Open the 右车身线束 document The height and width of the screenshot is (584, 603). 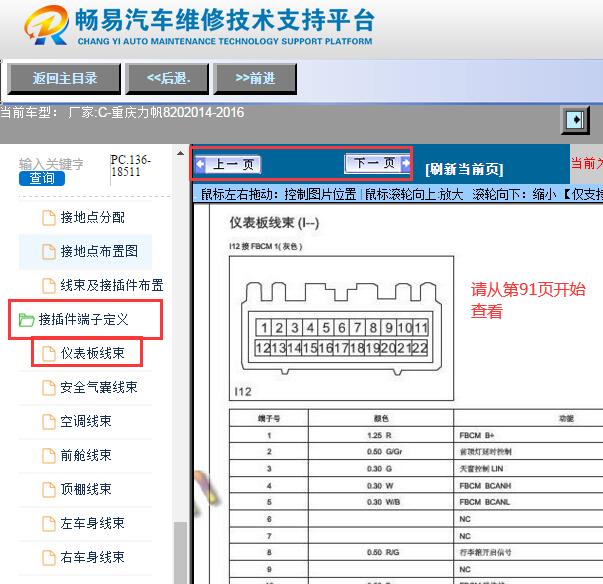(92, 557)
